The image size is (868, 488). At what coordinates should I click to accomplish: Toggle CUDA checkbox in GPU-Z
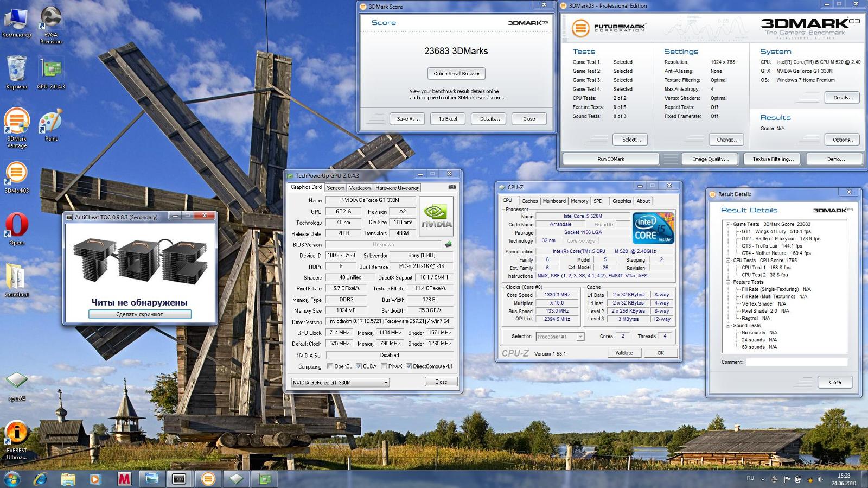click(359, 366)
